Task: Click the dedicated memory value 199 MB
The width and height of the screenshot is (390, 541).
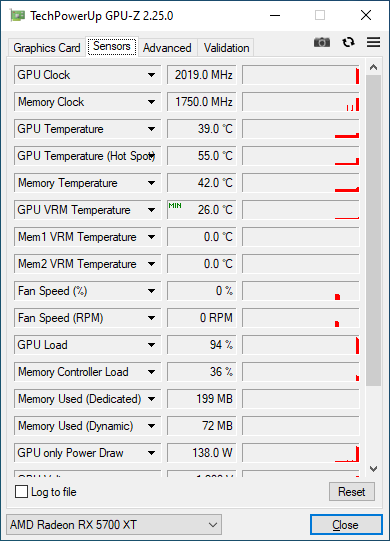Action: (x=202, y=399)
